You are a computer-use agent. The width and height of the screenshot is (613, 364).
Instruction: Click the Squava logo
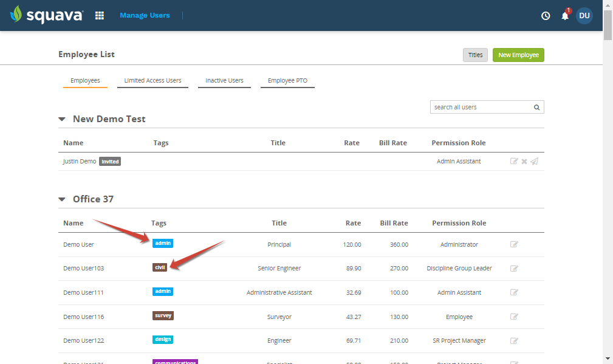(x=47, y=15)
